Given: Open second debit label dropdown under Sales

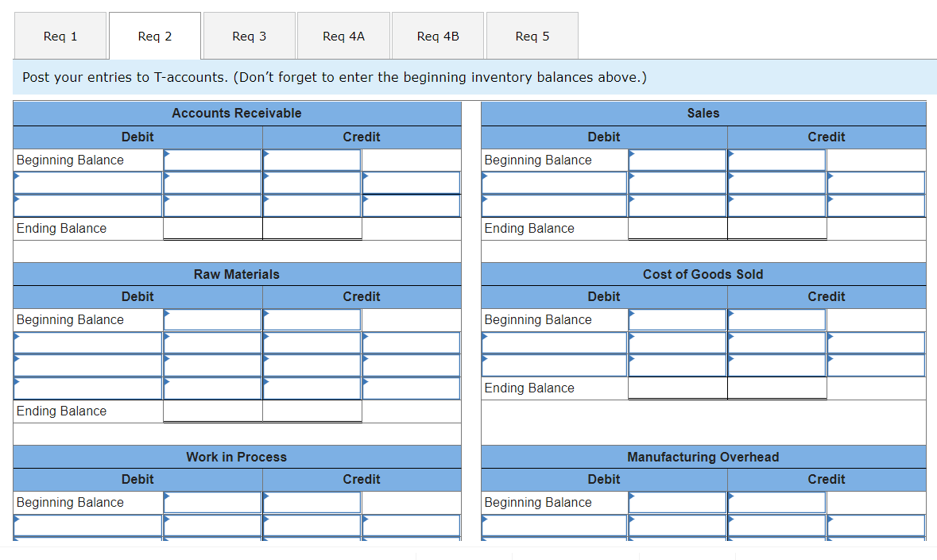Looking at the screenshot, I should tap(555, 206).
